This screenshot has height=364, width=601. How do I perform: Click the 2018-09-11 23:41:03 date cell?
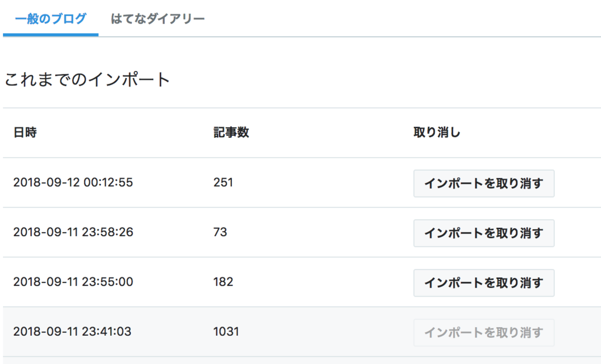pos(72,331)
